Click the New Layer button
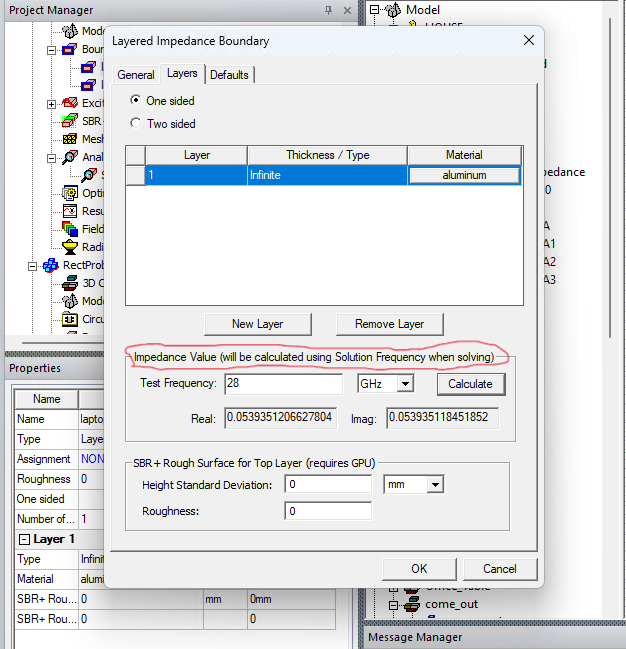 [x=258, y=324]
